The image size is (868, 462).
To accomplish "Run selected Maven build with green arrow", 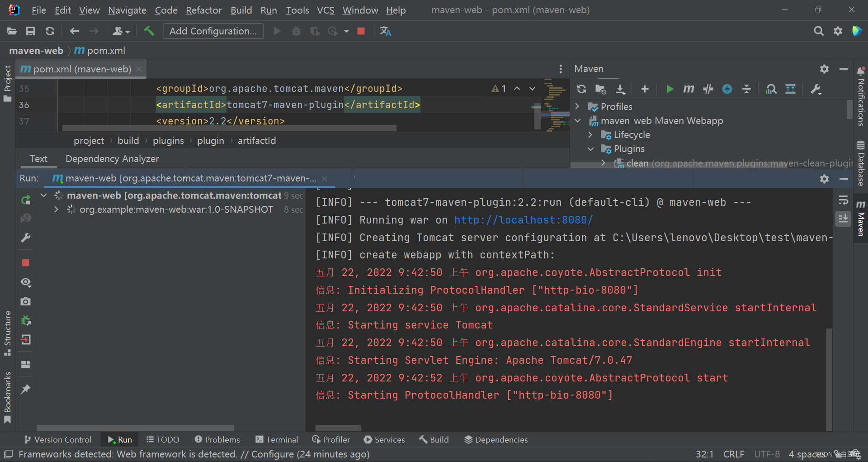I will pyautogui.click(x=670, y=89).
